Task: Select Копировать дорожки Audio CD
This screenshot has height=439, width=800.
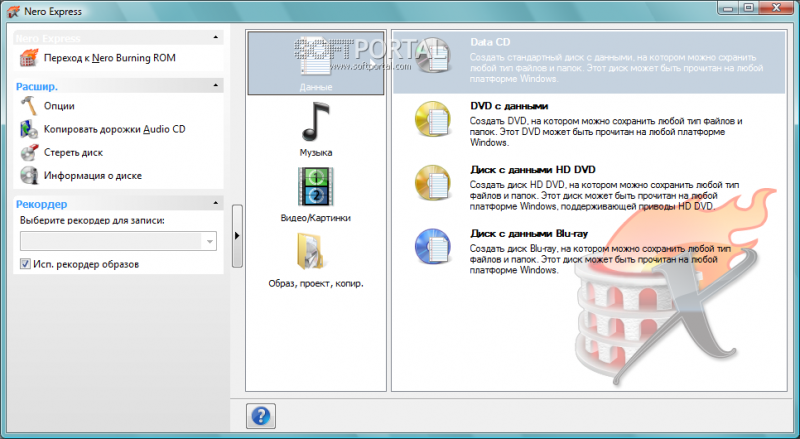Action: [115, 129]
